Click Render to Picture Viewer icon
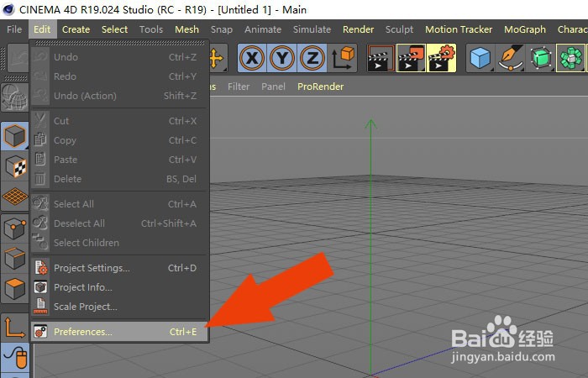Image resolution: width=588 pixels, height=378 pixels. [x=412, y=58]
